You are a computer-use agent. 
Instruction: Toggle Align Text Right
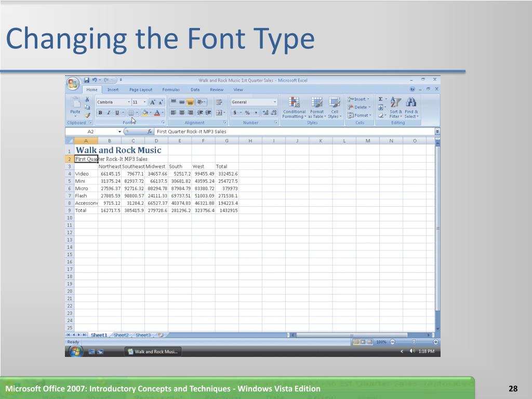(190, 113)
